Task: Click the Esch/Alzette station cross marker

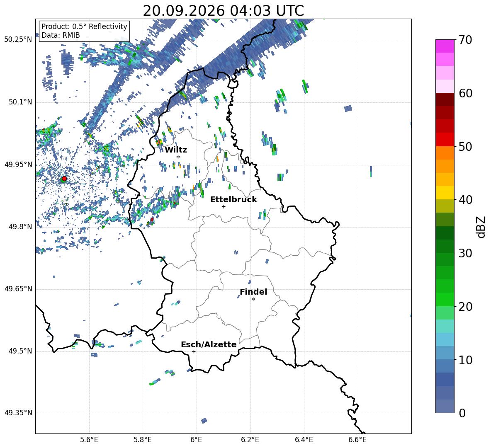Action: tap(194, 351)
